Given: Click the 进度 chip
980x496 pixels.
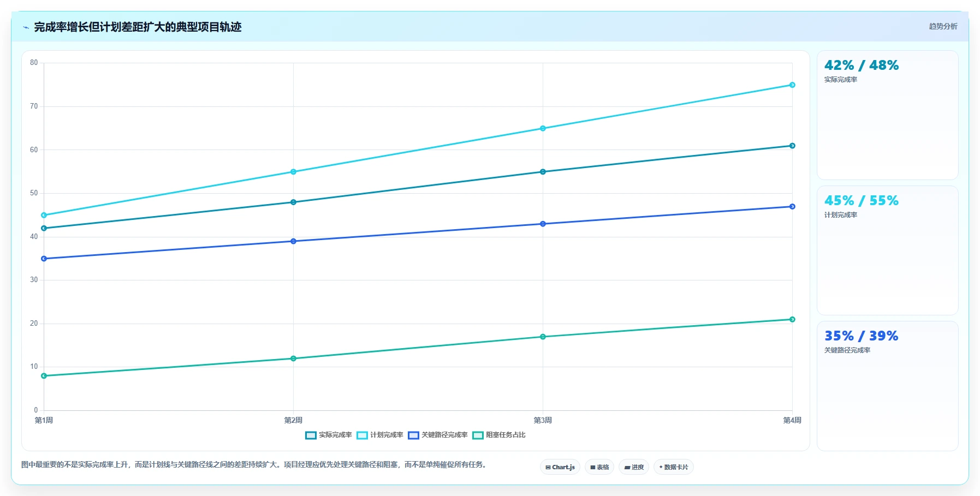Looking at the screenshot, I should 634,467.
